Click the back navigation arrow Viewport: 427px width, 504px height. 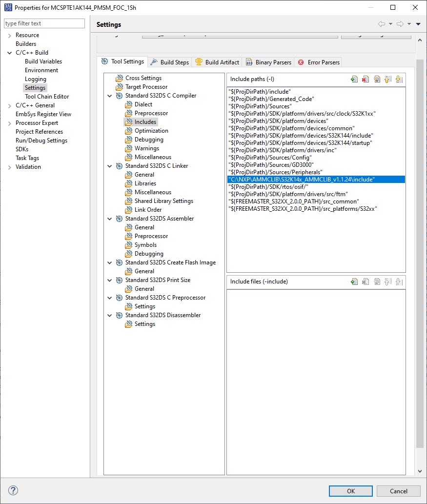tap(381, 23)
